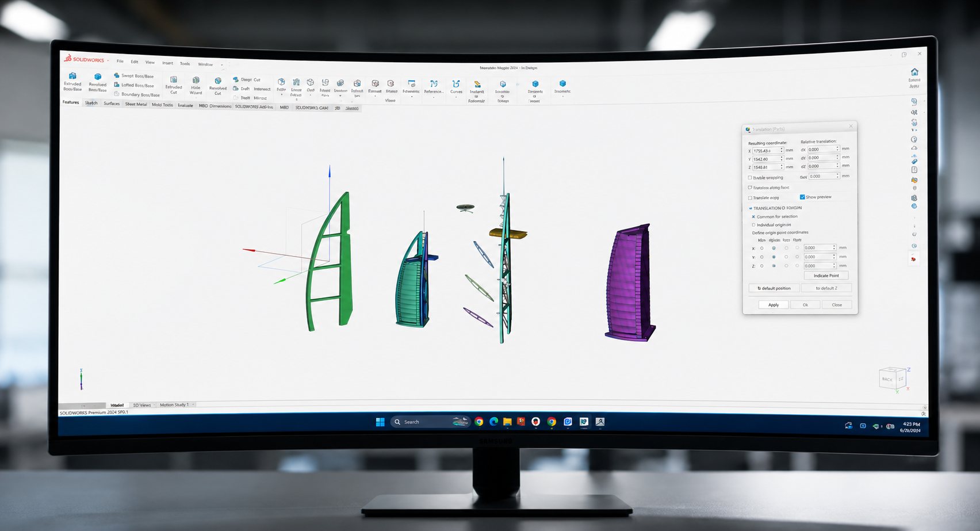The width and height of the screenshot is (980, 531).
Task: Enable the Translate copy checkbox
Action: (750, 198)
